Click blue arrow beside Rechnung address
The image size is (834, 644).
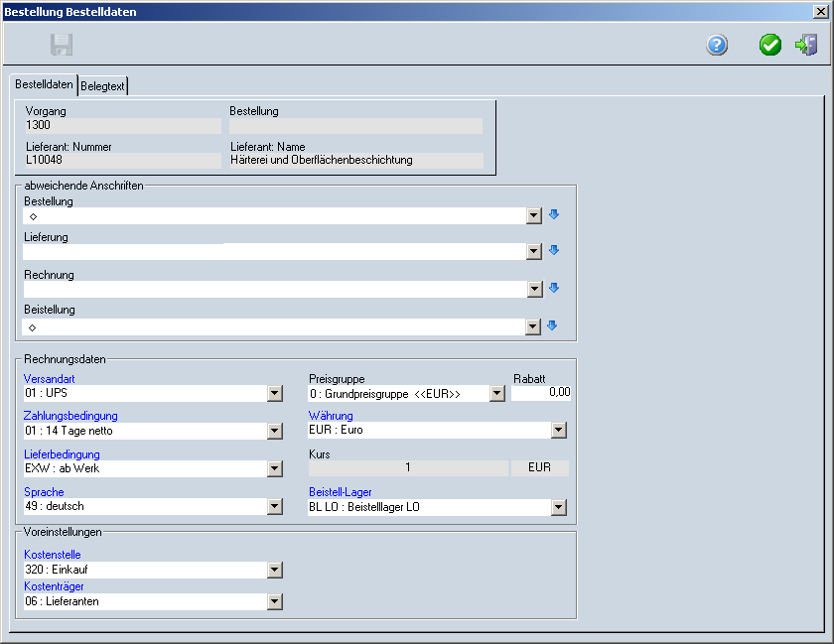[x=554, y=289]
